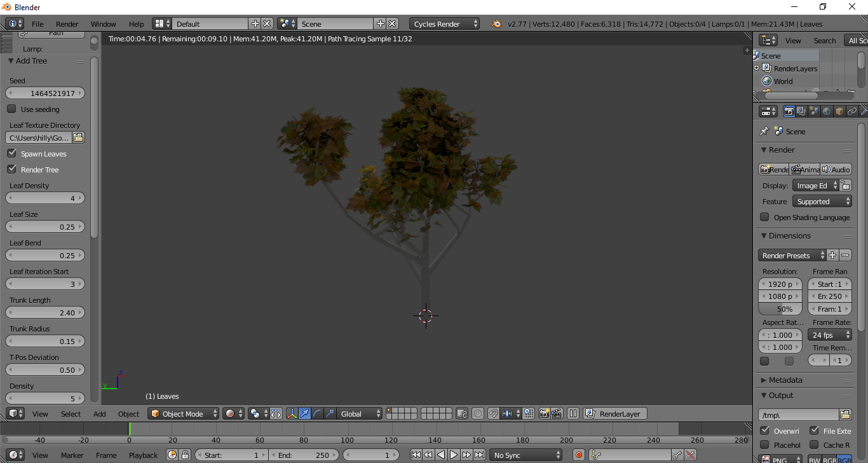Click the proportional editing circle icon
The height and width of the screenshot is (463, 868).
[x=478, y=413]
